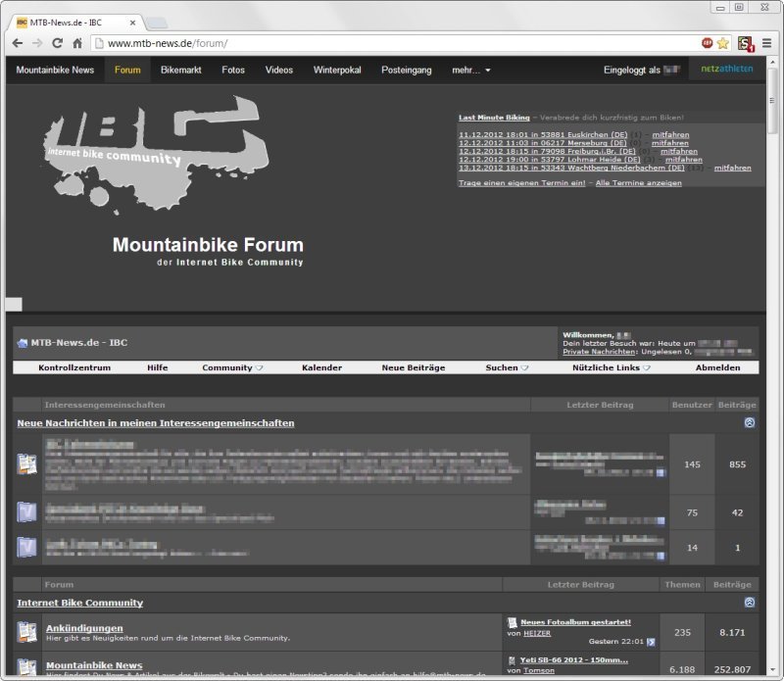Open the Last Minute Biking link
This screenshot has height=681, width=784.
[494, 118]
